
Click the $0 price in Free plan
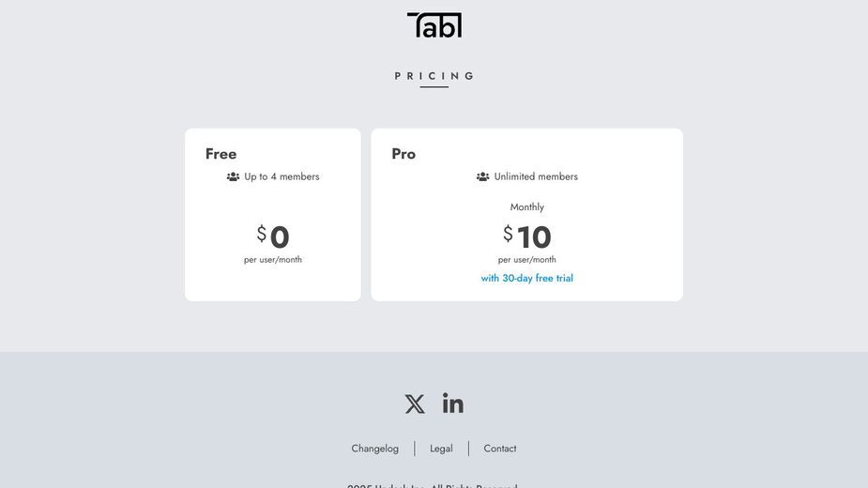(273, 236)
